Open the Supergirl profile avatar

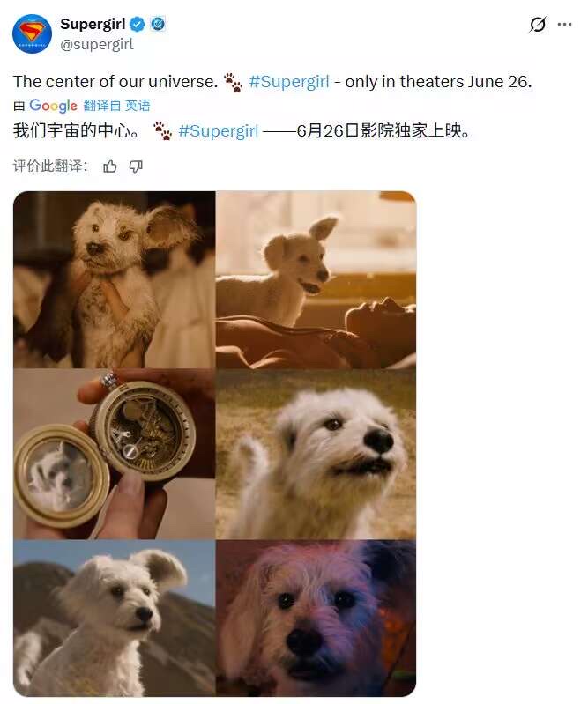(x=32, y=33)
